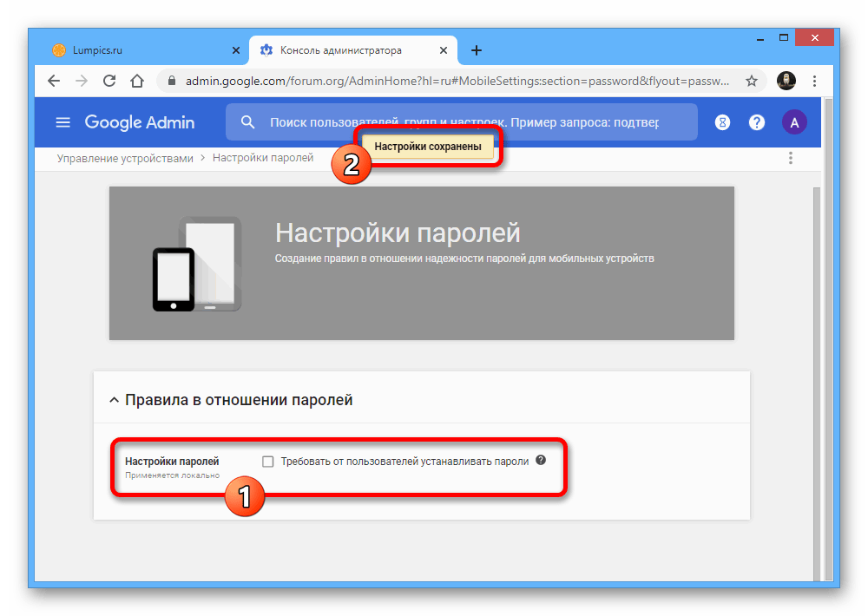Open the account avatar letter A

794,122
